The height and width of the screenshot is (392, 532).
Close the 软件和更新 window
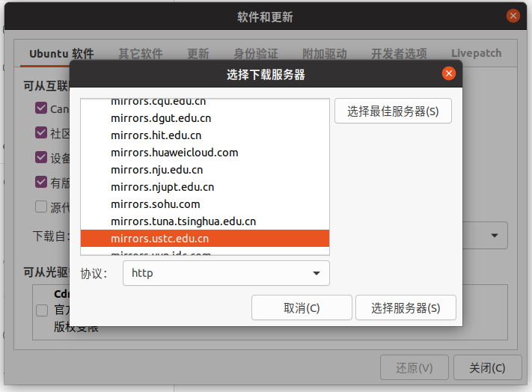(513, 16)
